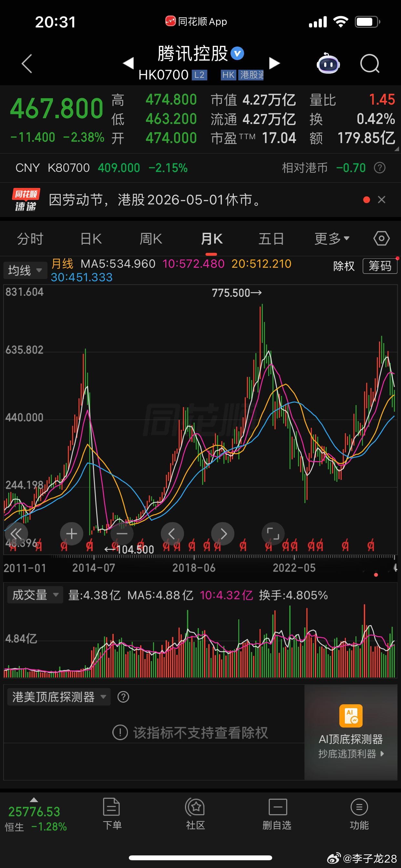Tap the 港股通 badge
The width and height of the screenshot is (401, 868).
pyautogui.click(x=251, y=75)
